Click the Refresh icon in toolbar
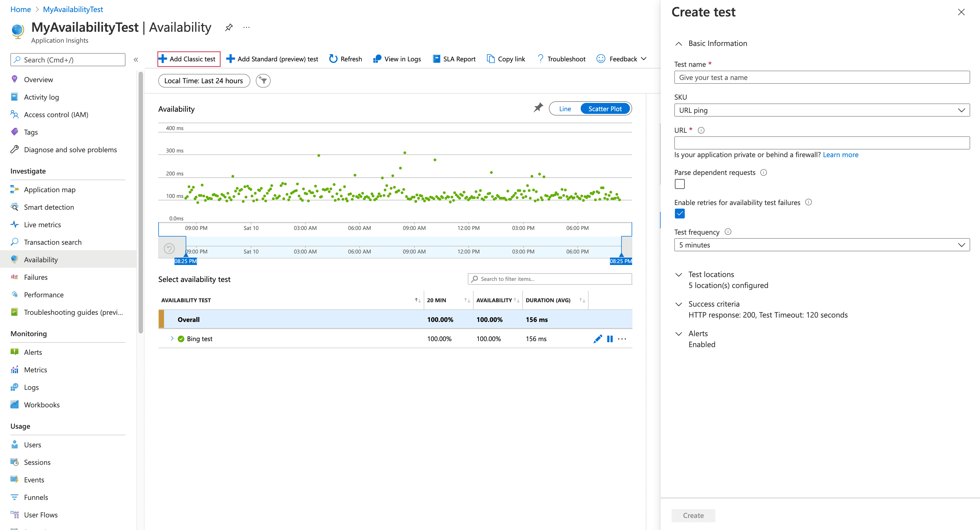The image size is (980, 530). [x=333, y=59]
